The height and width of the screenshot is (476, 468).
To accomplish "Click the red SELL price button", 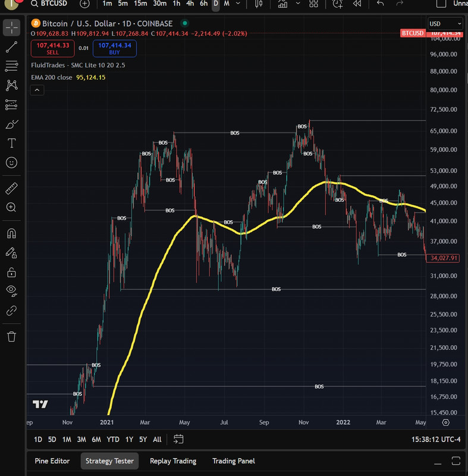I will (53, 49).
